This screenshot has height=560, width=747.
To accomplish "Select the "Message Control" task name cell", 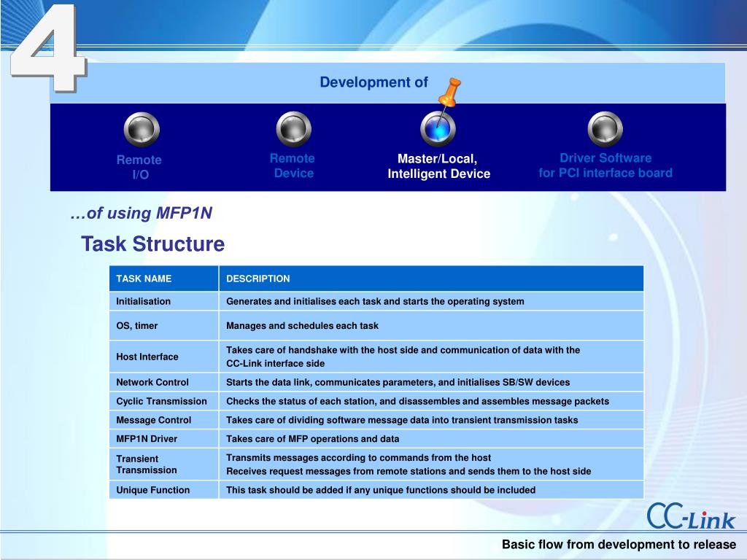I will [x=164, y=420].
